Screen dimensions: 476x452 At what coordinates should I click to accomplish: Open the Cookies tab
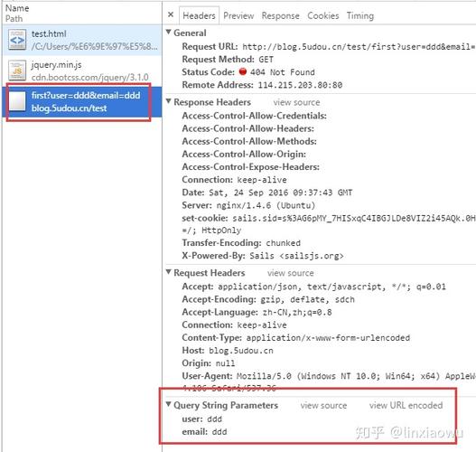pos(323,15)
